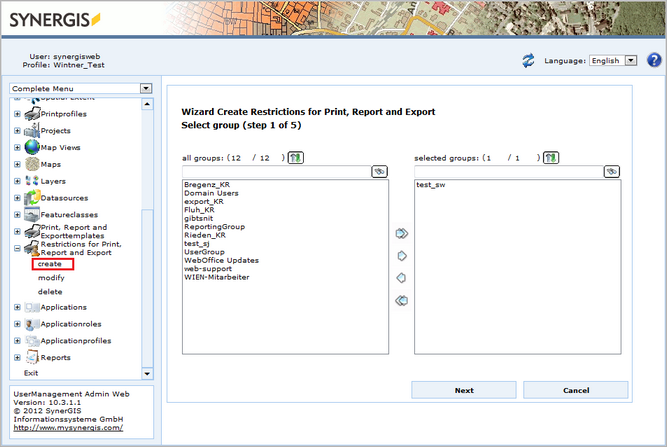667x447 pixels.
Task: Click the menu tree scrollbar up arrow
Action: point(147,104)
